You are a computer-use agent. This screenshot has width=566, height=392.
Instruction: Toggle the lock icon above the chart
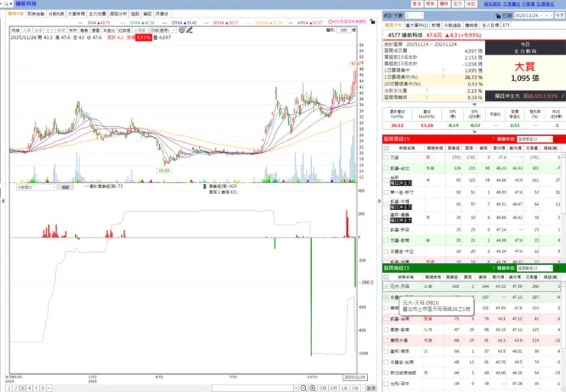click(x=372, y=21)
